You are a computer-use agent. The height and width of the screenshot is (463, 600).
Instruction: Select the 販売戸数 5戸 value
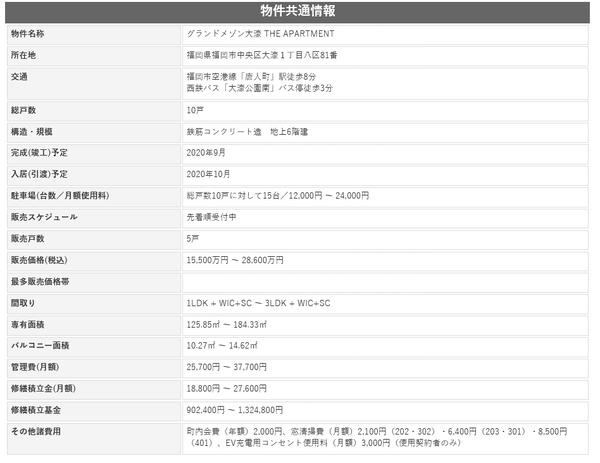(x=193, y=239)
